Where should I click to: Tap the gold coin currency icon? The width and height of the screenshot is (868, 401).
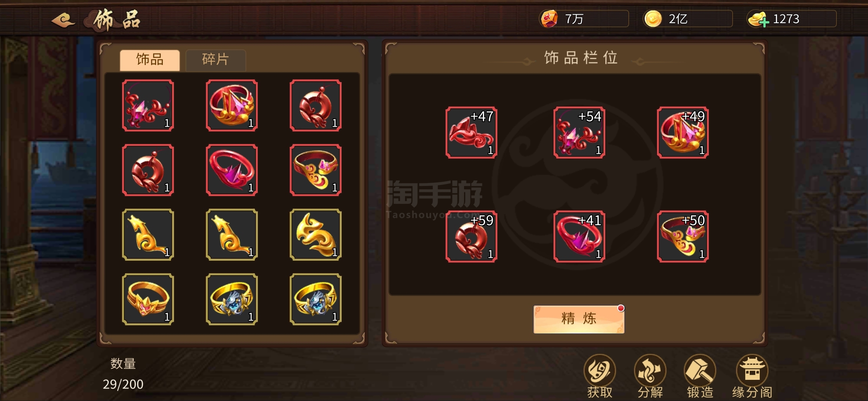(653, 19)
